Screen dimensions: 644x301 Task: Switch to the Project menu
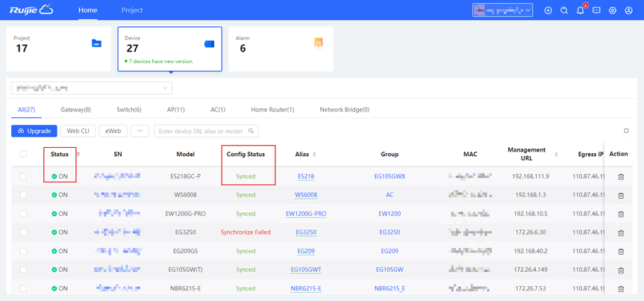pos(132,10)
